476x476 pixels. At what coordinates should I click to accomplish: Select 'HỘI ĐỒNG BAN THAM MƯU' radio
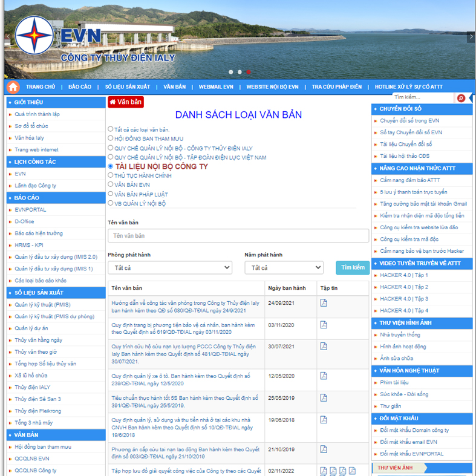[111, 138]
